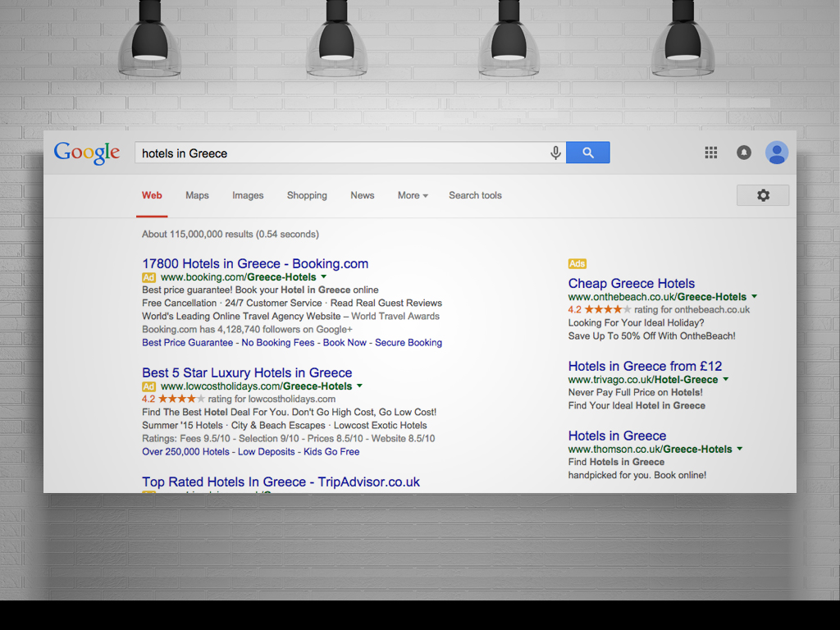This screenshot has height=630, width=840.
Task: Select the Web tab
Action: pyautogui.click(x=152, y=195)
